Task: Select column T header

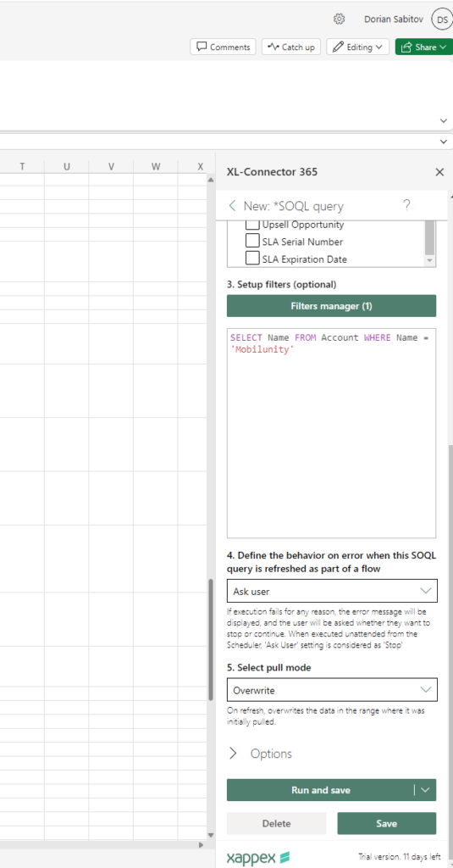Action: pos(22,166)
